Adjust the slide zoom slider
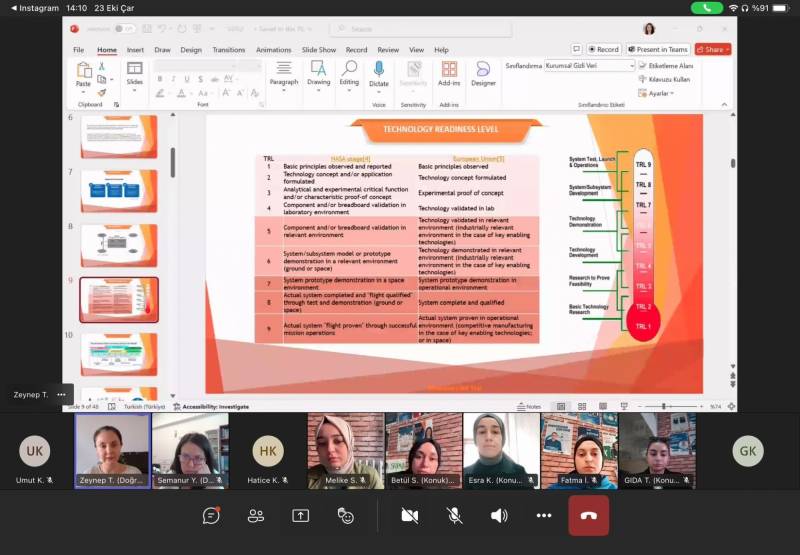800x555 pixels. 664,406
